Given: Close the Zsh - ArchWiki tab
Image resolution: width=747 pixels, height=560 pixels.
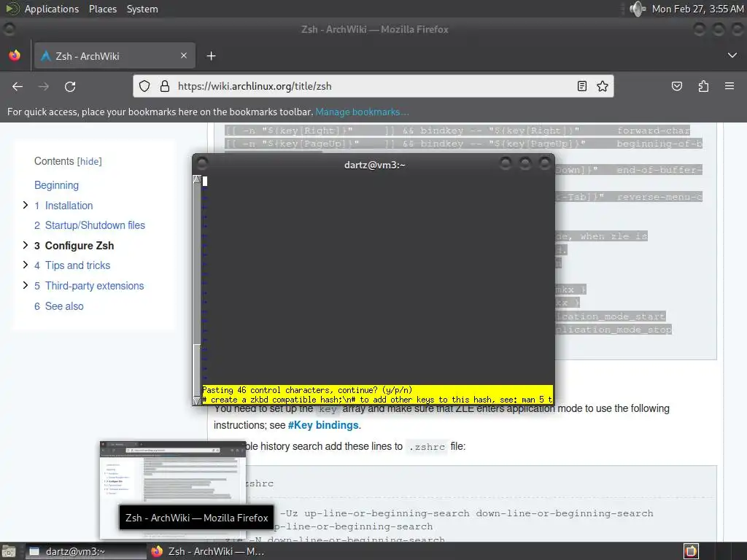Looking at the screenshot, I should (x=184, y=55).
